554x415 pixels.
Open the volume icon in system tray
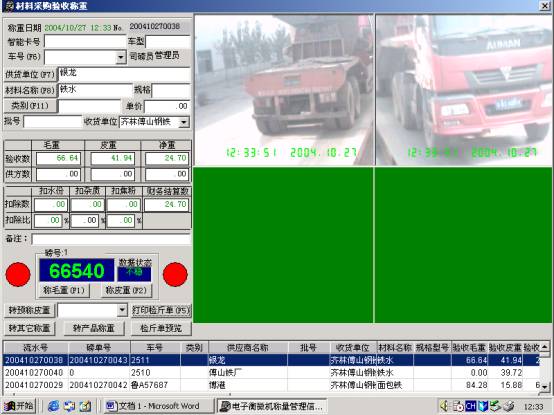(444, 406)
